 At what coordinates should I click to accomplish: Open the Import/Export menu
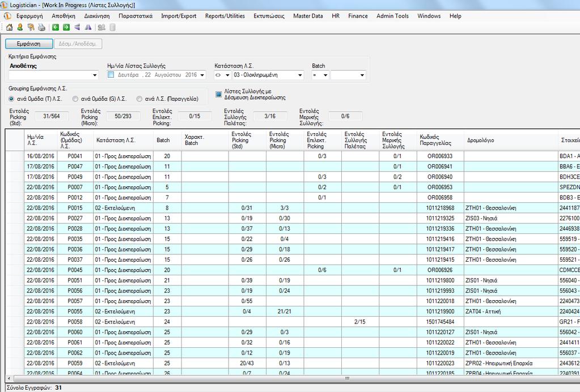(x=179, y=16)
